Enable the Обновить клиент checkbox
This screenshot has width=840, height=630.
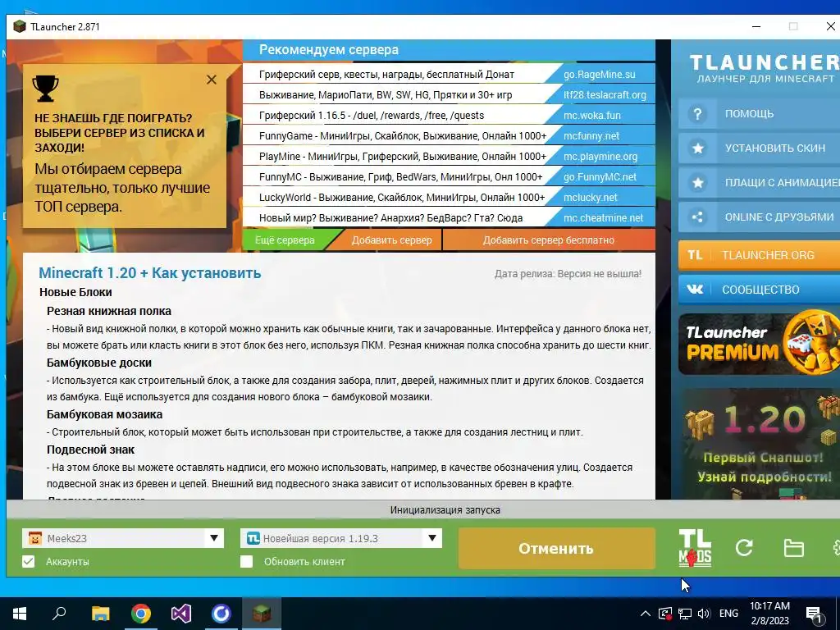coord(246,561)
